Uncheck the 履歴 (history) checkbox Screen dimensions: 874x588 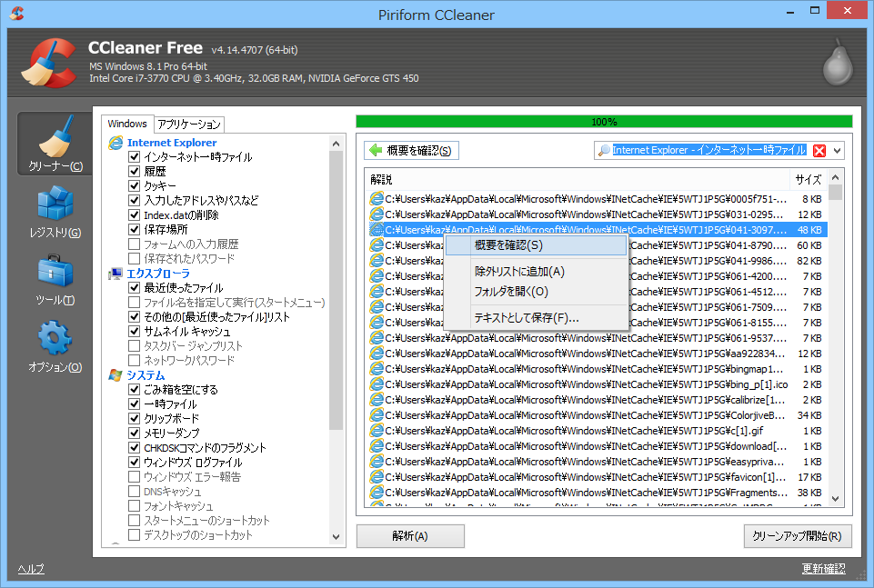134,172
